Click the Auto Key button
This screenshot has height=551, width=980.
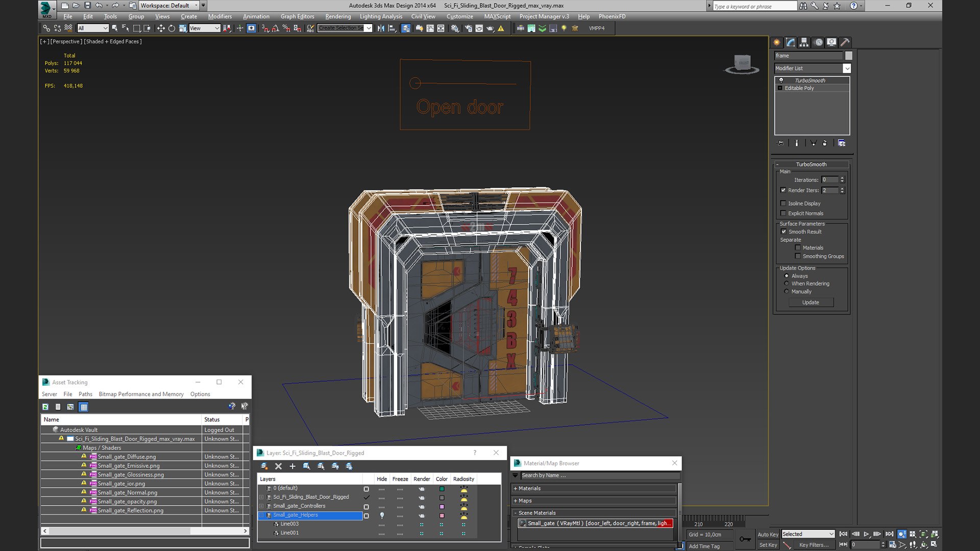768,535
